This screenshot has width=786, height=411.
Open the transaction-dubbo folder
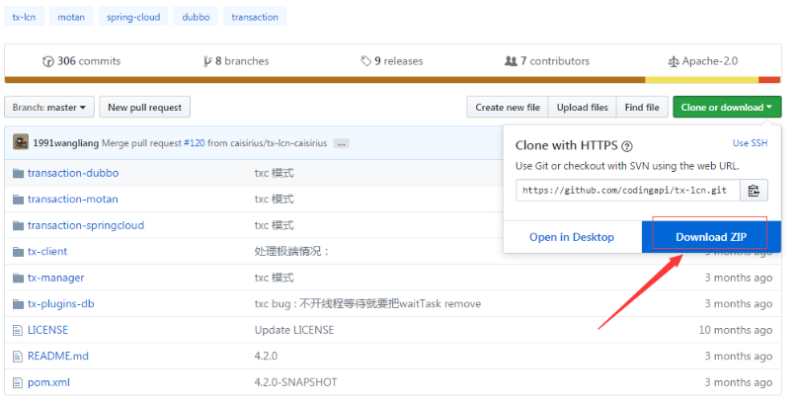pyautogui.click(x=73, y=173)
